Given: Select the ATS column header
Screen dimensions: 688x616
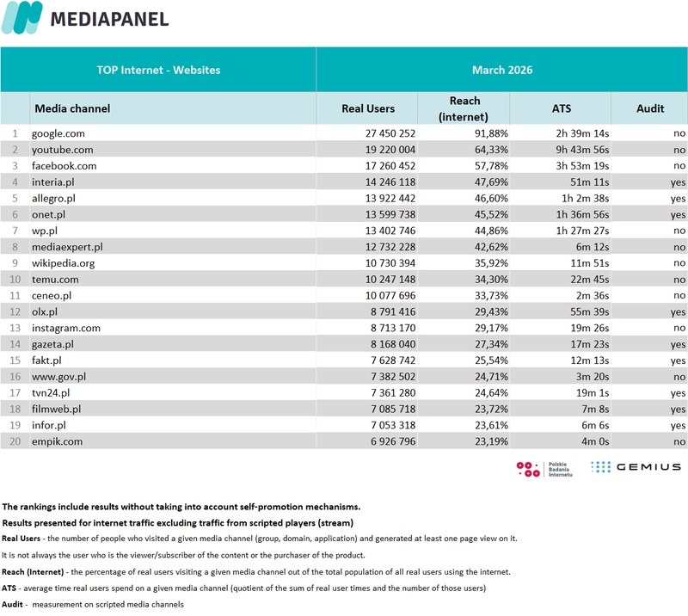Looking at the screenshot, I should coord(561,108).
